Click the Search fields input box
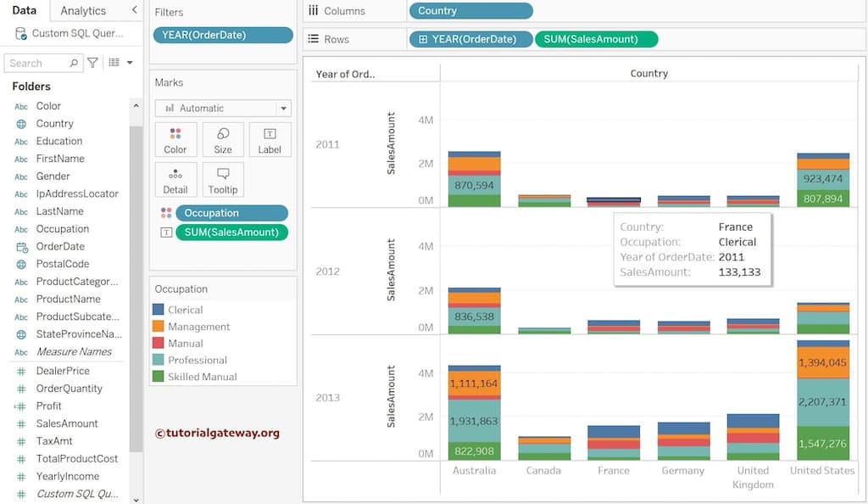Viewport: 868px width, 504px height. pos(43,63)
